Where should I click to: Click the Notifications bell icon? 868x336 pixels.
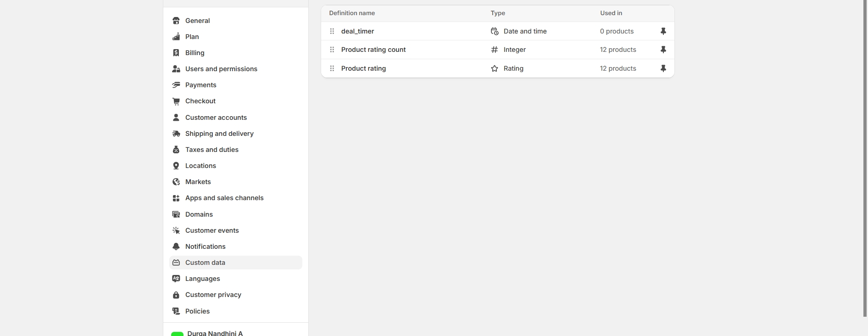pyautogui.click(x=176, y=246)
